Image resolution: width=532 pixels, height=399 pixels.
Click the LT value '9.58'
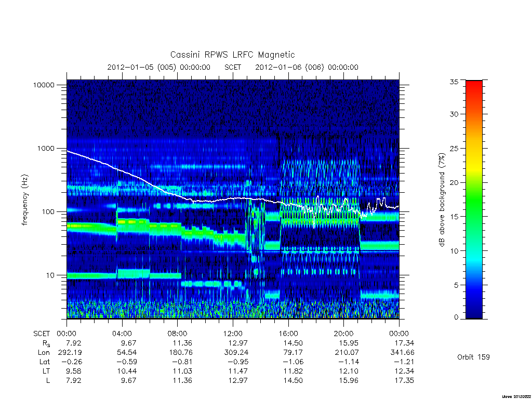[x=74, y=371]
